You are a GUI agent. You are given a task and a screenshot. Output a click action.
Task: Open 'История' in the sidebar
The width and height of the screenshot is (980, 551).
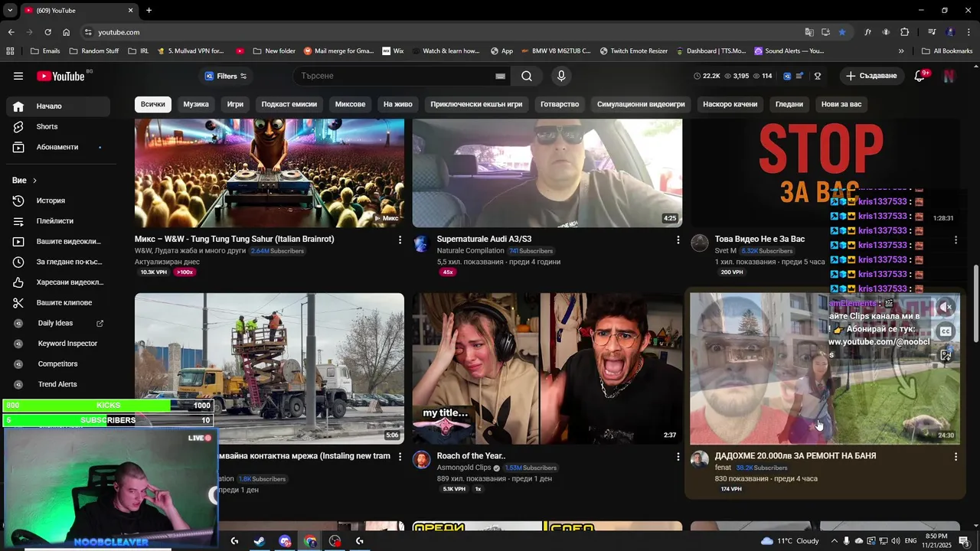pos(58,201)
